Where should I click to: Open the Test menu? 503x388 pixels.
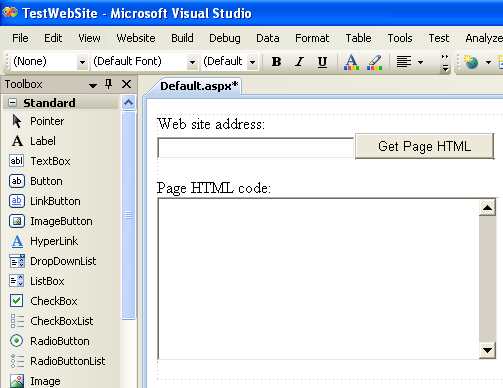click(x=439, y=38)
